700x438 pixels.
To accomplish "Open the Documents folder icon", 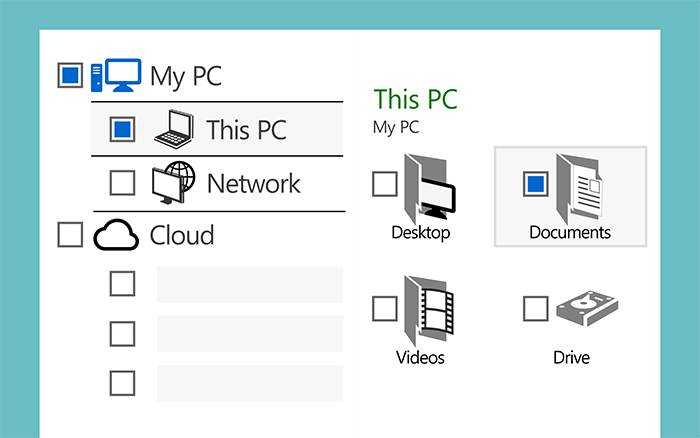I will tap(579, 188).
